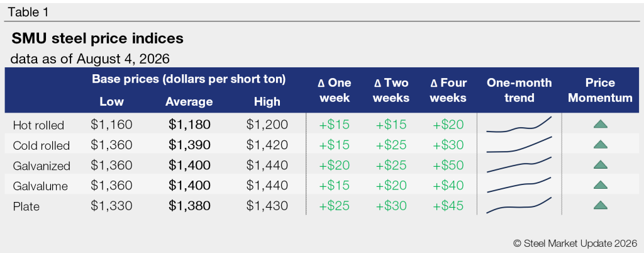Click the Galvalume price momentum up arrow
Viewport: 644px width, 253px height.
pyautogui.click(x=601, y=185)
